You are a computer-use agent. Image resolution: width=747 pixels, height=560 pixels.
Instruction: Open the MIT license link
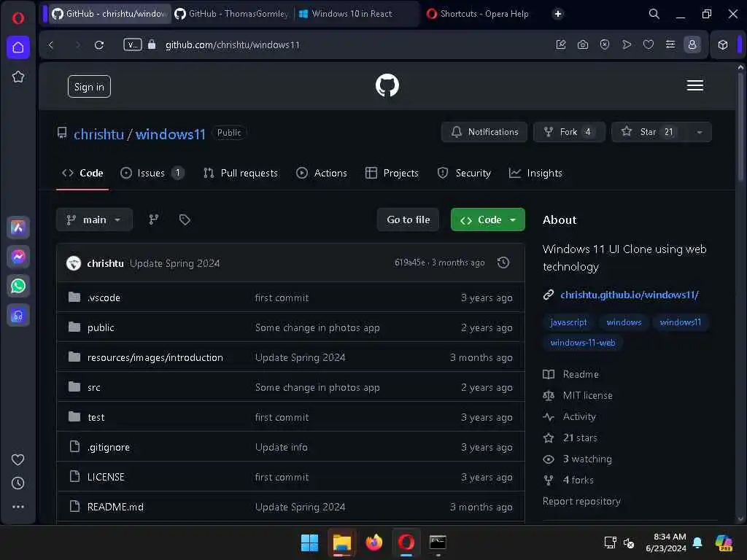(587, 395)
